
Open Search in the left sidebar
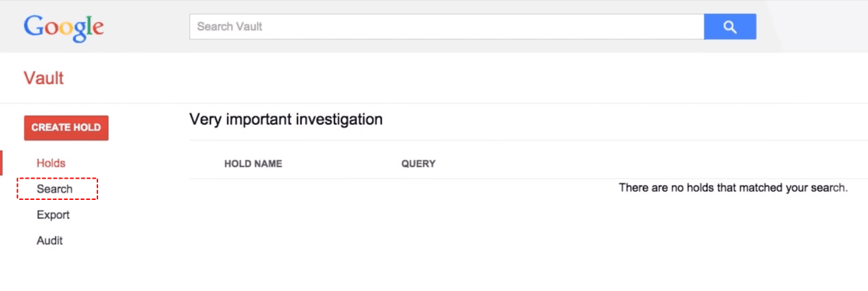click(55, 189)
